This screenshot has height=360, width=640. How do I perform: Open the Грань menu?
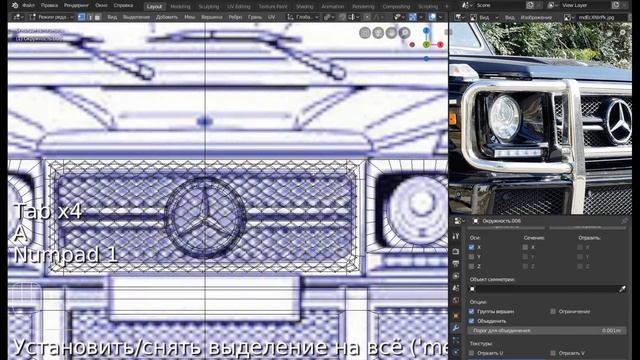pyautogui.click(x=255, y=17)
